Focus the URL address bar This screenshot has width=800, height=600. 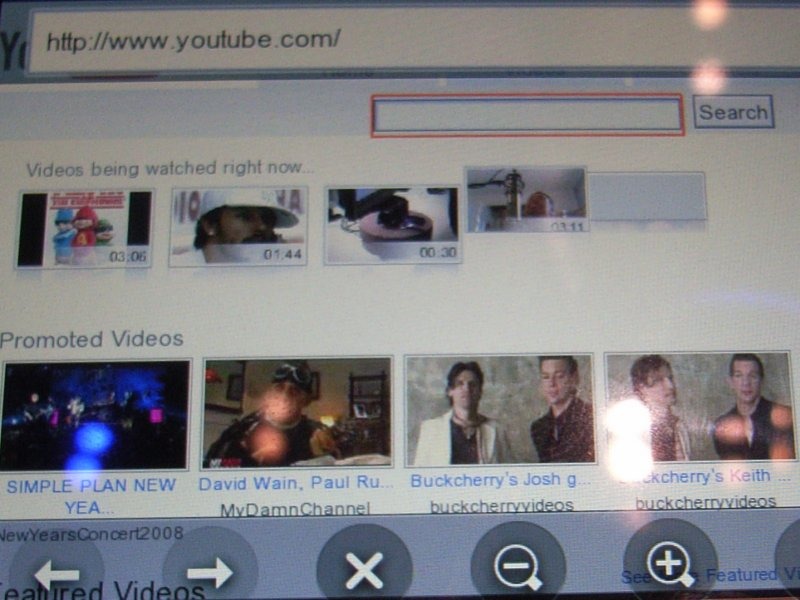pyautogui.click(x=413, y=41)
